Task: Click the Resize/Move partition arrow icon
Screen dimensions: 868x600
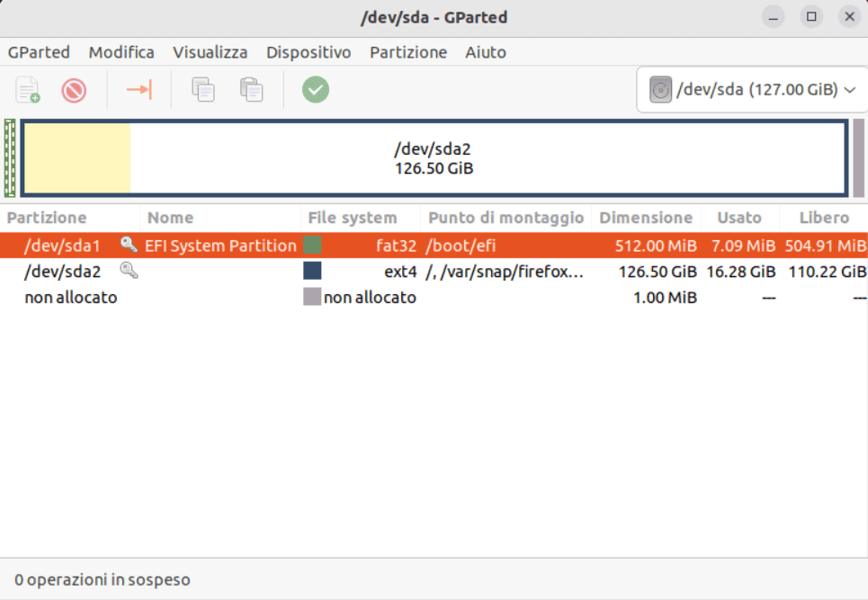Action: click(139, 90)
